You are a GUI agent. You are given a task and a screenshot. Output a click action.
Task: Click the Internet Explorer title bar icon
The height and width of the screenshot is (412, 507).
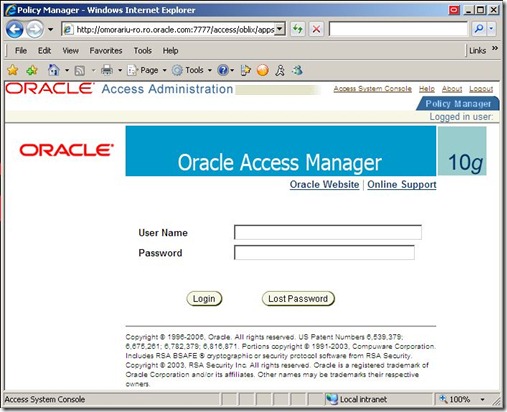click(x=11, y=10)
